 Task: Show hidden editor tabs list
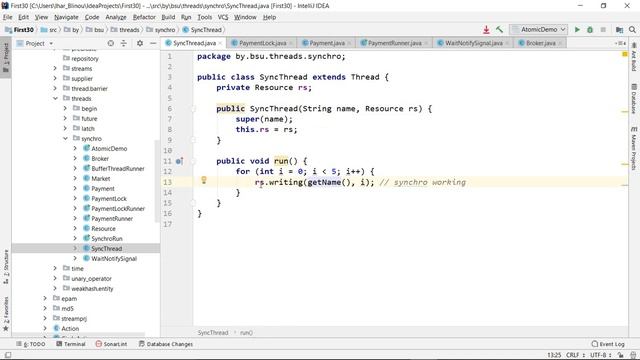tap(620, 43)
